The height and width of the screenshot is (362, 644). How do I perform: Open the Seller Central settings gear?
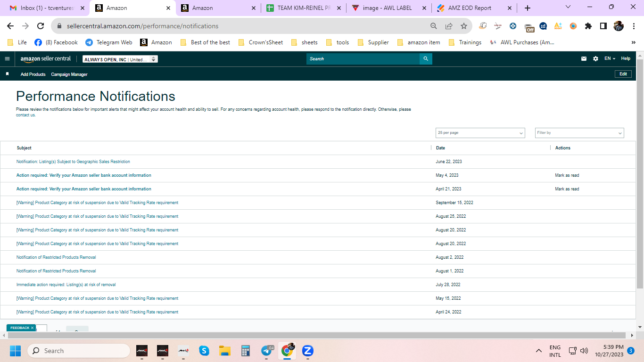click(595, 59)
